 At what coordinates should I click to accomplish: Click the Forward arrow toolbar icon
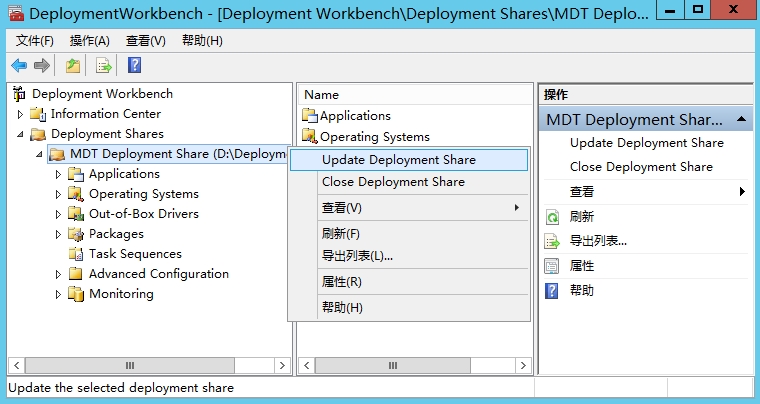[42, 65]
